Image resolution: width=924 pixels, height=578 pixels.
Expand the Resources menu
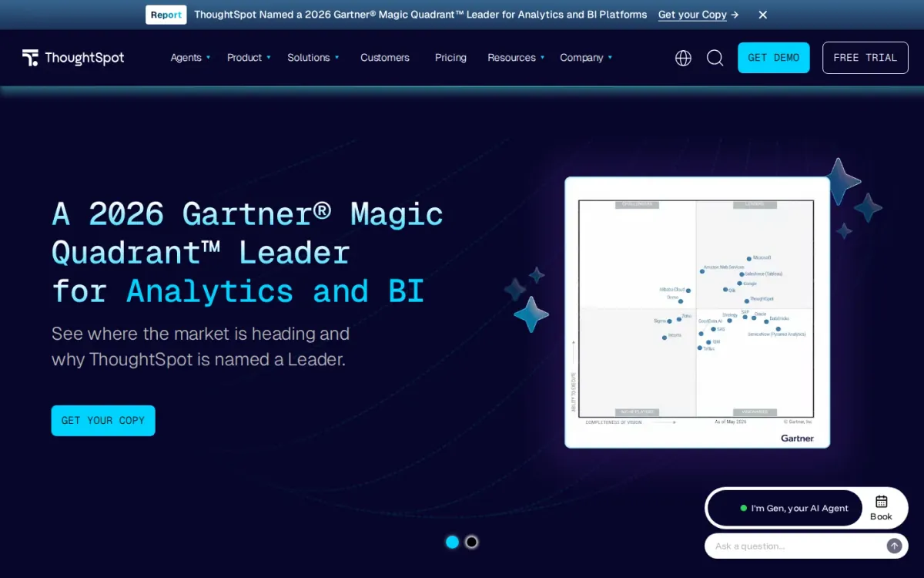click(x=516, y=58)
